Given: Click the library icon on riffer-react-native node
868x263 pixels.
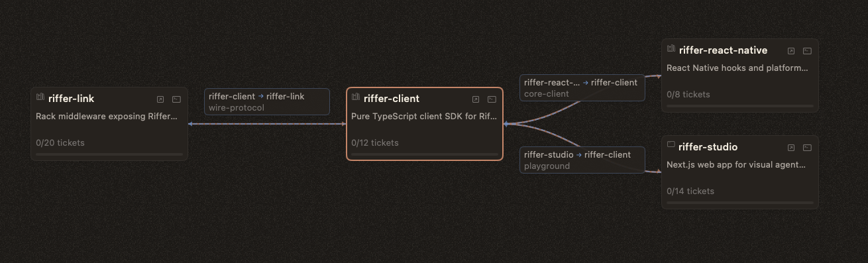Looking at the screenshot, I should 671,49.
